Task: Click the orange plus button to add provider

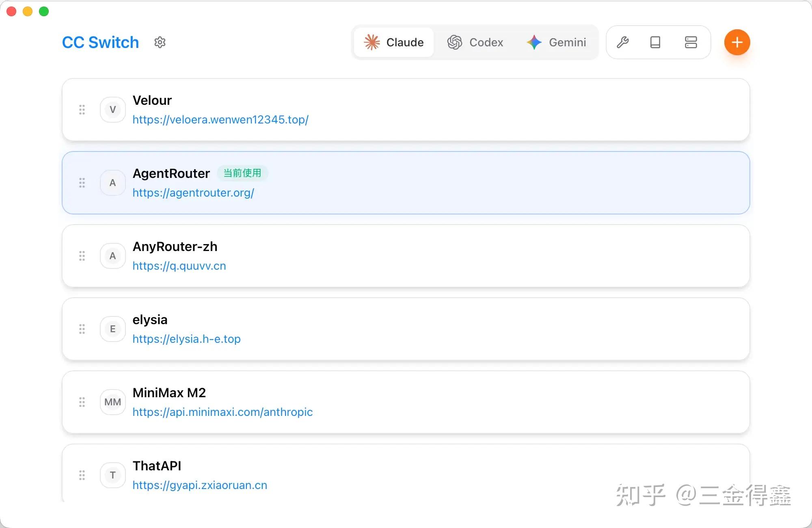Action: 737,42
